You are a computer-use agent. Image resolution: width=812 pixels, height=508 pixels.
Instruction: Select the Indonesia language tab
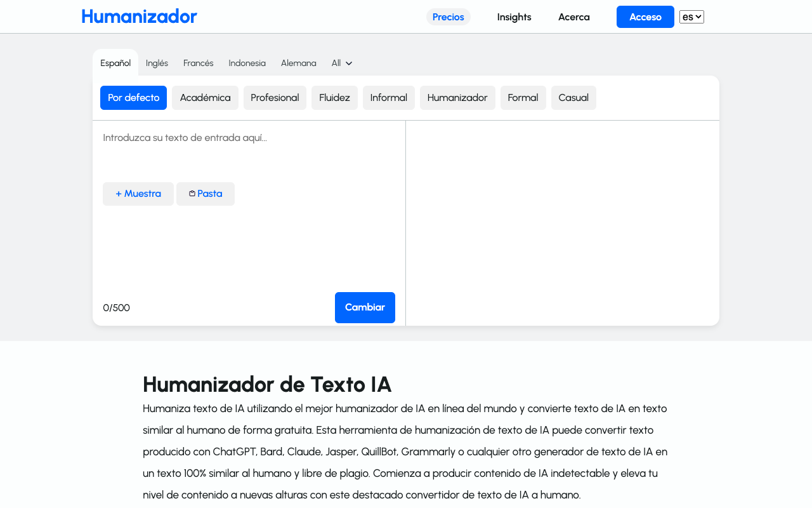pyautogui.click(x=247, y=63)
